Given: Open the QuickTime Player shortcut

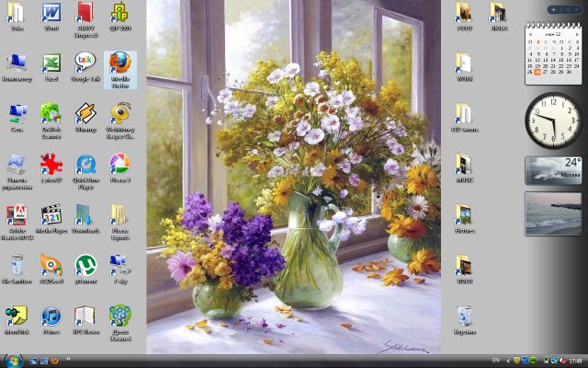Looking at the screenshot, I should pyautogui.click(x=85, y=172).
